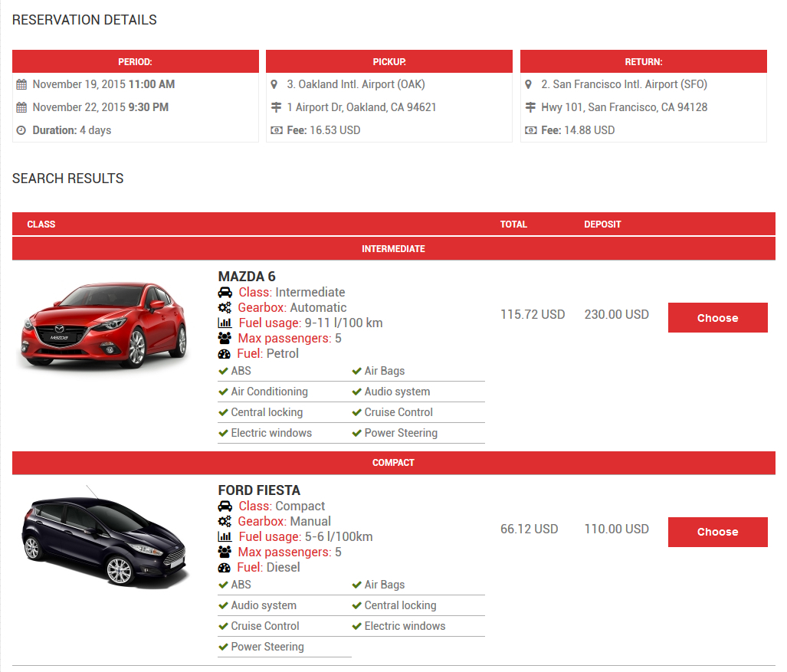The height and width of the screenshot is (672, 787).
Task: Click the checkmark next to Air Conditioning
Action: (223, 391)
